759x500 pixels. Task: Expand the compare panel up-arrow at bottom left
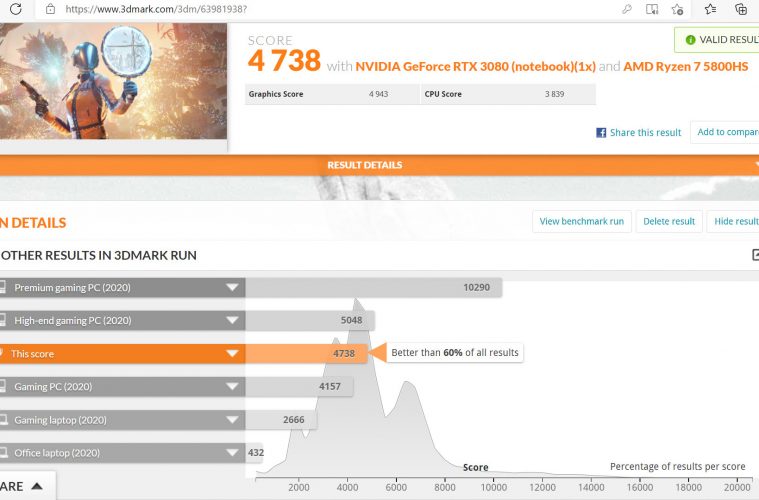tap(37, 486)
